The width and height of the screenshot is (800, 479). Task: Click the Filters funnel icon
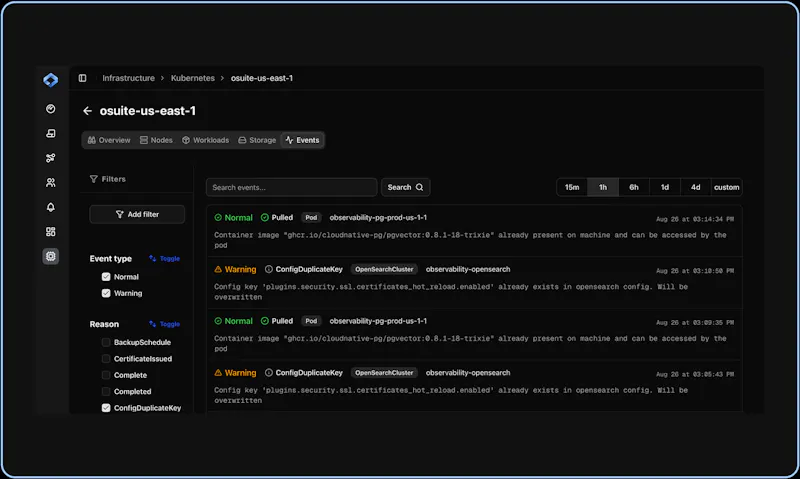[93, 179]
